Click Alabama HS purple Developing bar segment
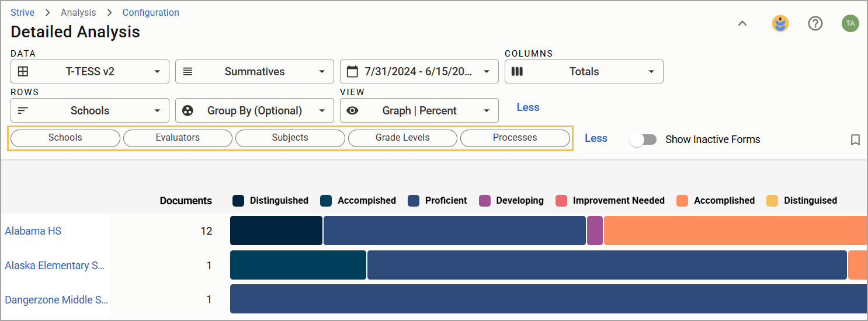 [x=595, y=231]
